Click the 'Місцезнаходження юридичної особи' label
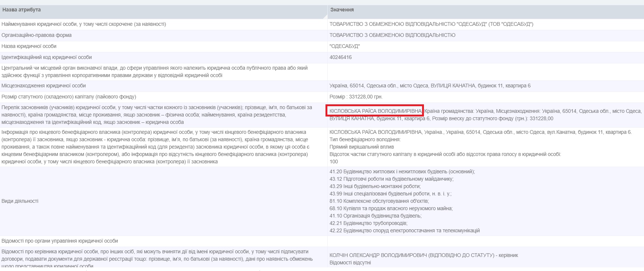Viewport: 644px width, 271px height. tap(43, 86)
